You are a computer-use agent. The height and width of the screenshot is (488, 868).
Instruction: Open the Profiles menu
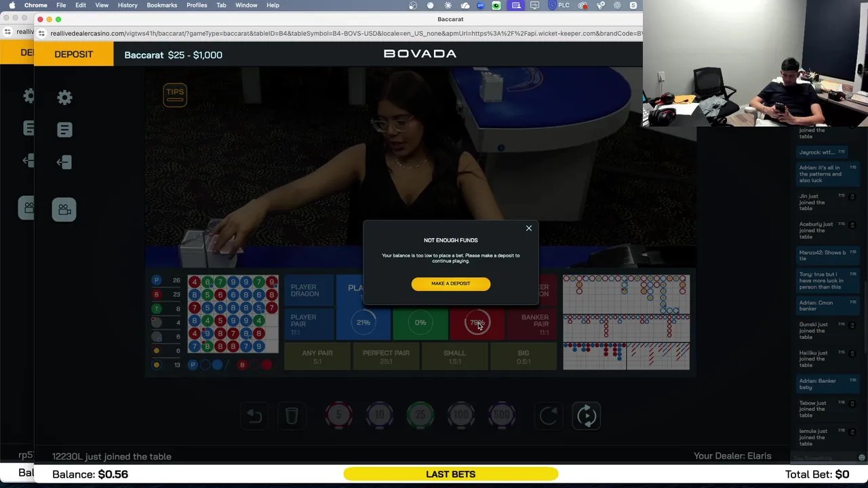197,5
